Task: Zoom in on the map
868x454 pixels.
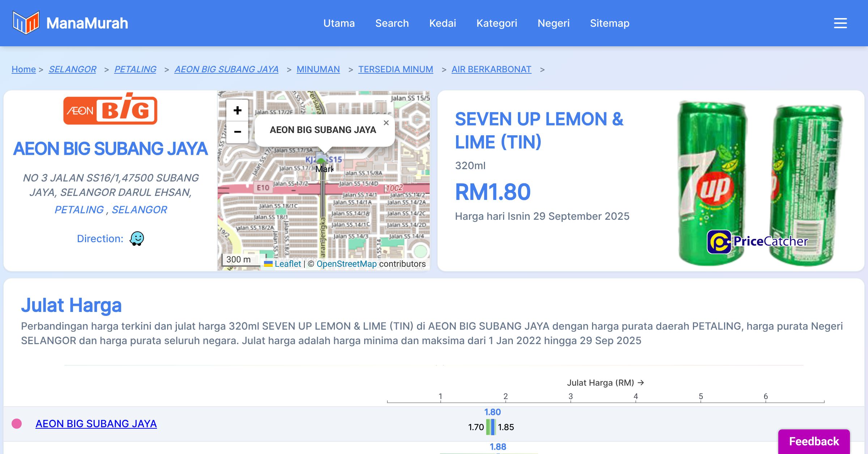Action: pos(237,110)
